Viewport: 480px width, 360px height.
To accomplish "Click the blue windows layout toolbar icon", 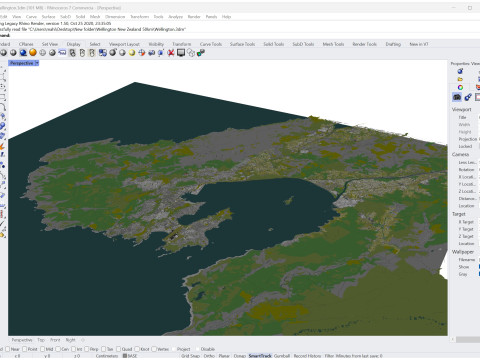I will pos(103,53).
